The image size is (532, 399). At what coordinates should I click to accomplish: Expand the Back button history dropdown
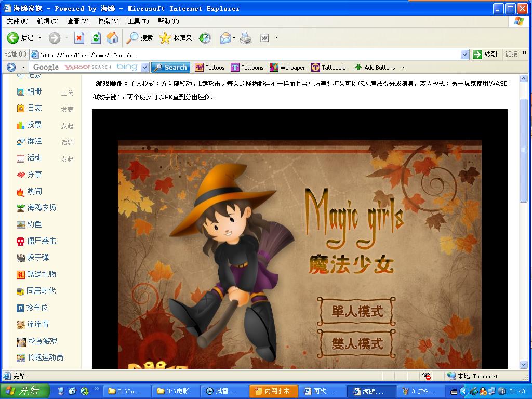tap(40, 37)
